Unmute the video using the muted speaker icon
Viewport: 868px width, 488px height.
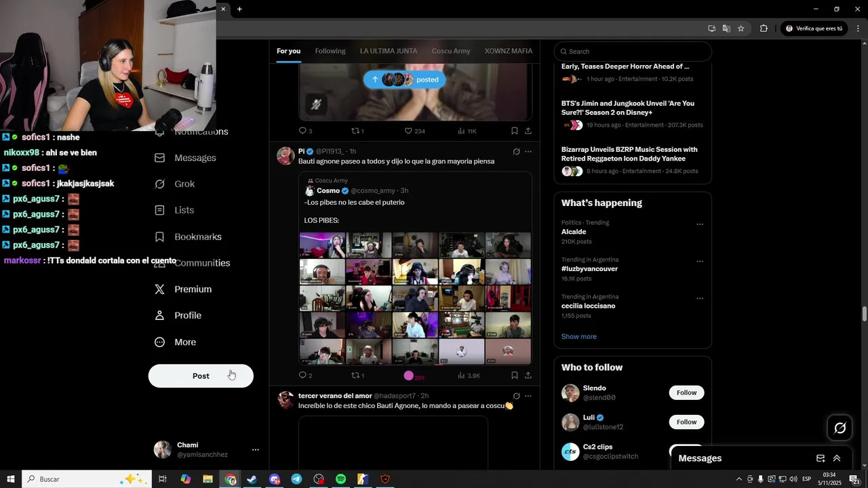point(316,104)
